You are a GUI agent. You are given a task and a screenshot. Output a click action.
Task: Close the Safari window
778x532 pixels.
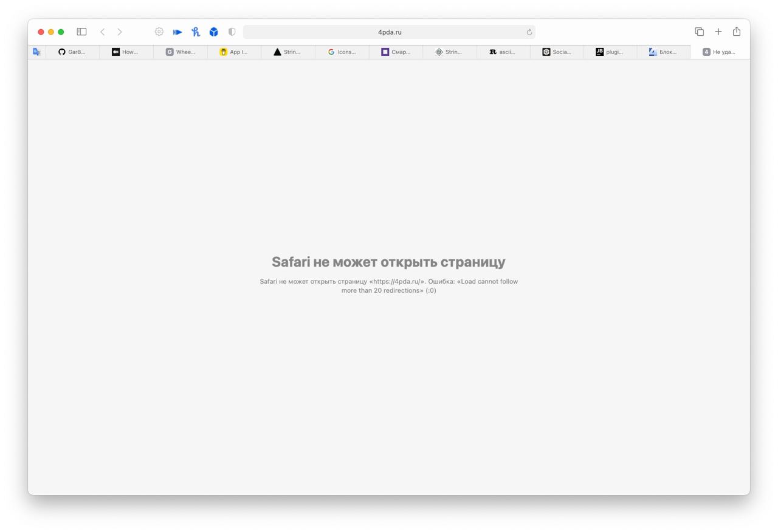[x=41, y=32]
